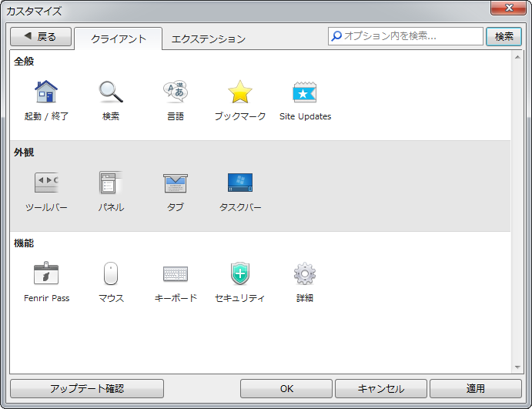532x409 pixels.
Task: Click the search magnifier in the options field
Action: coord(336,36)
